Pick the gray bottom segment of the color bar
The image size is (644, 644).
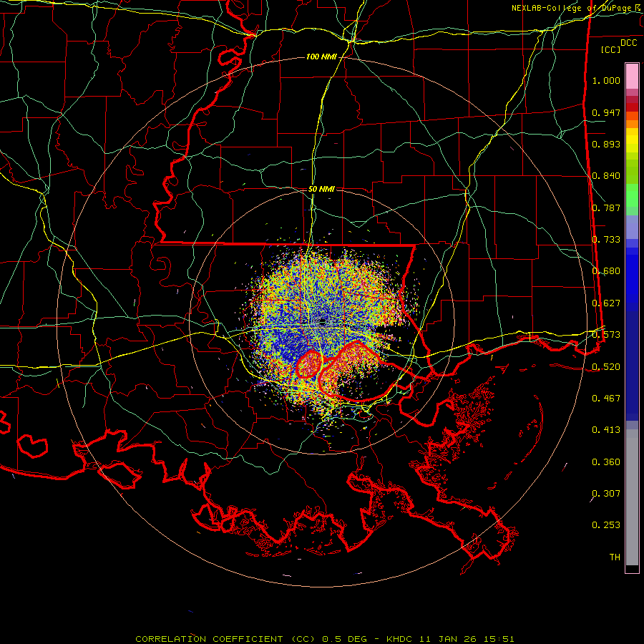(x=632, y=497)
